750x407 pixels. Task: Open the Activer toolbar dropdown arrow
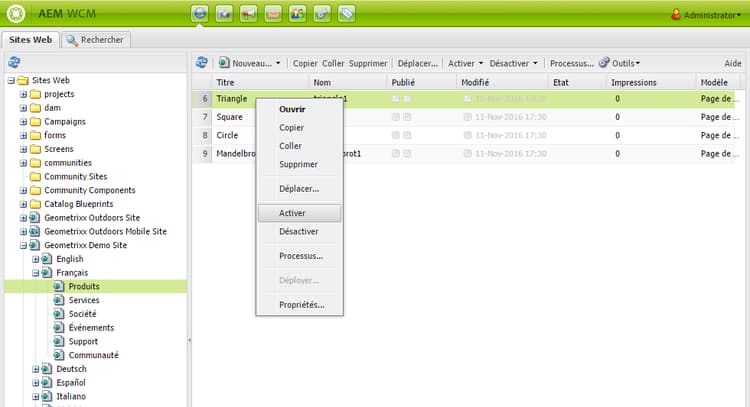click(481, 63)
